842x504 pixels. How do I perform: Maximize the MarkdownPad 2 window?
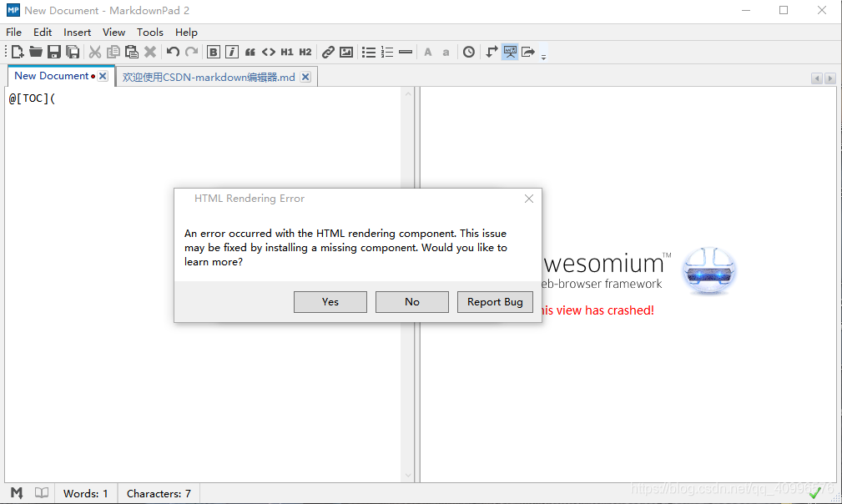(x=784, y=11)
